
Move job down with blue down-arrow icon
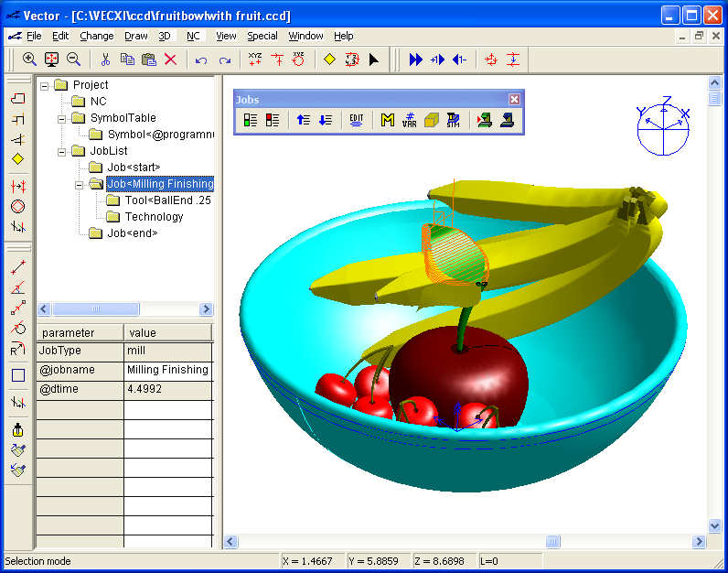click(326, 120)
